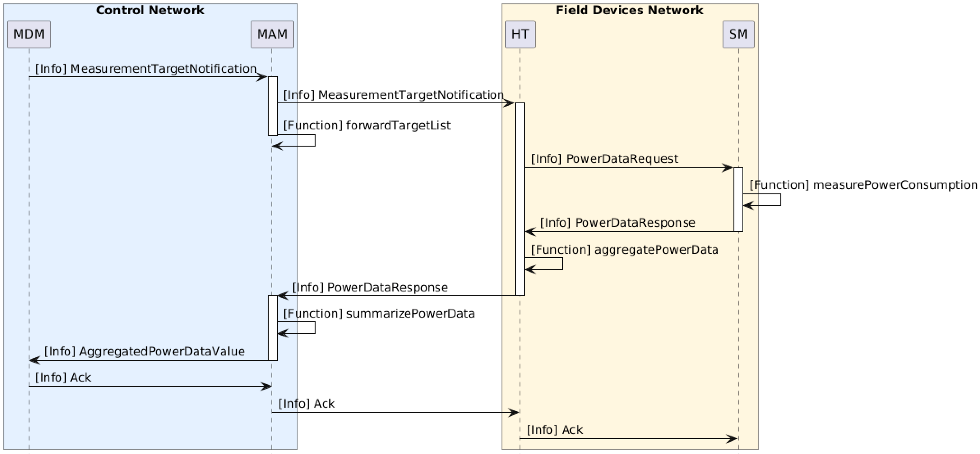Click the Ack label from MAM to HT
The height and width of the screenshot is (454, 980).
click(x=307, y=403)
